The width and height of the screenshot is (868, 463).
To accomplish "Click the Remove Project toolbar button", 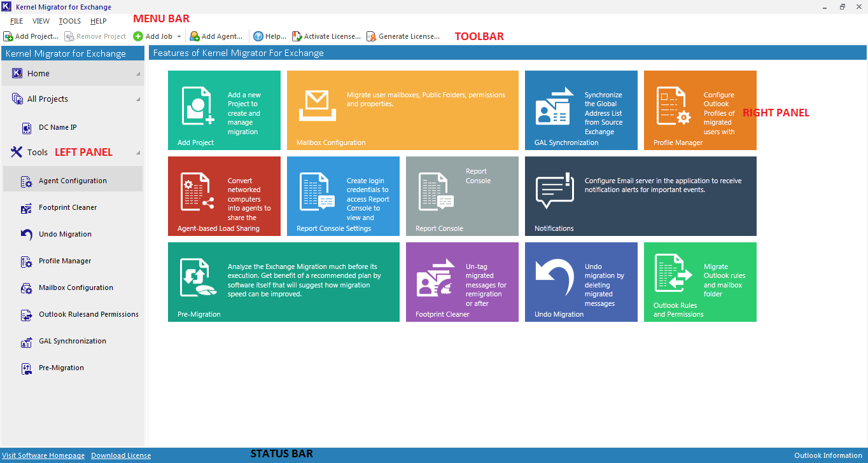I will pos(95,36).
